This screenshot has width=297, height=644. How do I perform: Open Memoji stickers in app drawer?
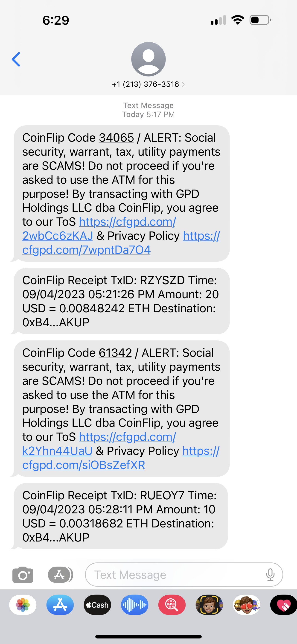pyautogui.click(x=247, y=605)
